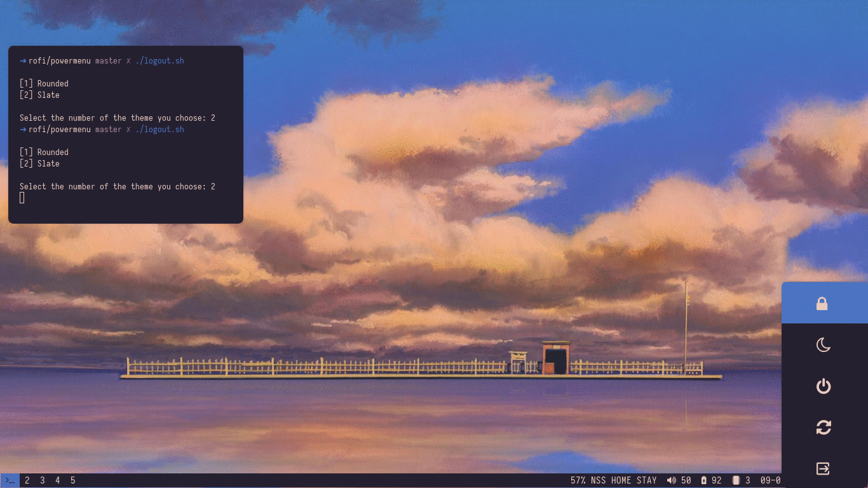
Task: Click the lock screen padlock icon
Action: click(822, 304)
